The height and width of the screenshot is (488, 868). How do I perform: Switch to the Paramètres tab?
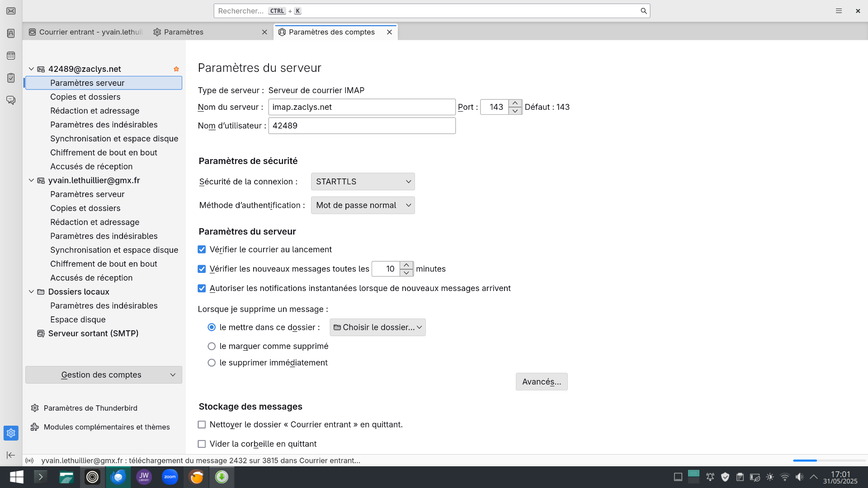183,32
